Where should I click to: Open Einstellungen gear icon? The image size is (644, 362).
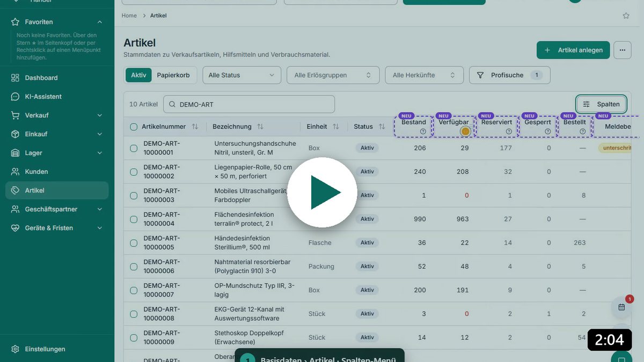[15, 349]
